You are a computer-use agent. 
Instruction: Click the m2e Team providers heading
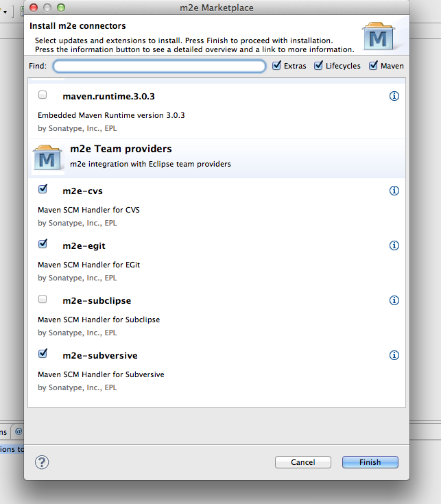(x=121, y=149)
